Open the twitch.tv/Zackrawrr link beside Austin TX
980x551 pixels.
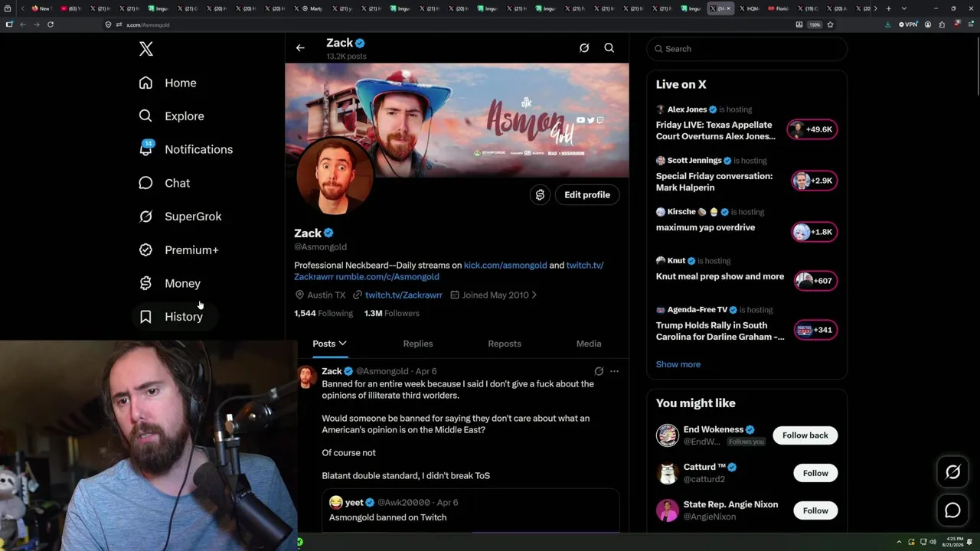tap(403, 295)
